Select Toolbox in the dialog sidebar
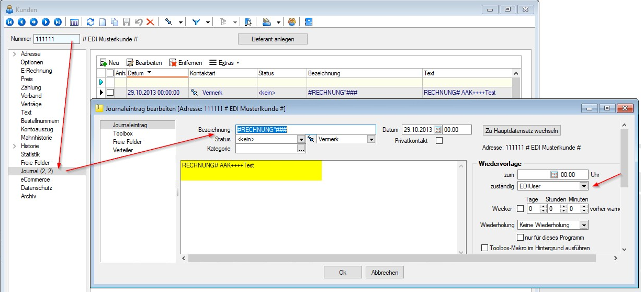 (x=122, y=133)
